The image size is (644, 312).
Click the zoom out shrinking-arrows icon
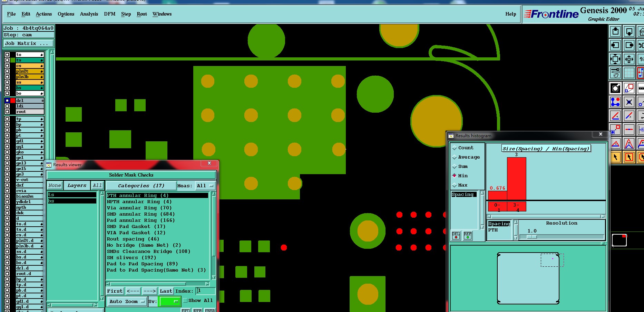click(629, 59)
